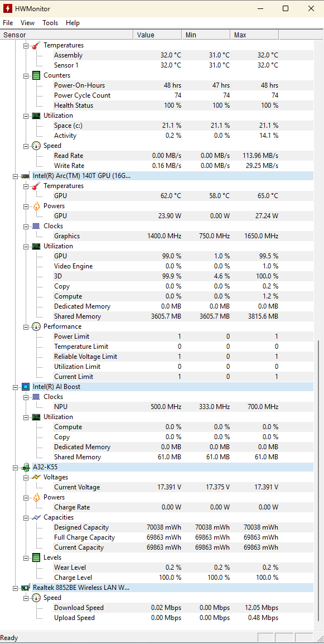The image size is (324, 644).
Task: Click the Intel AI Boost chip icon
Action: (26, 387)
